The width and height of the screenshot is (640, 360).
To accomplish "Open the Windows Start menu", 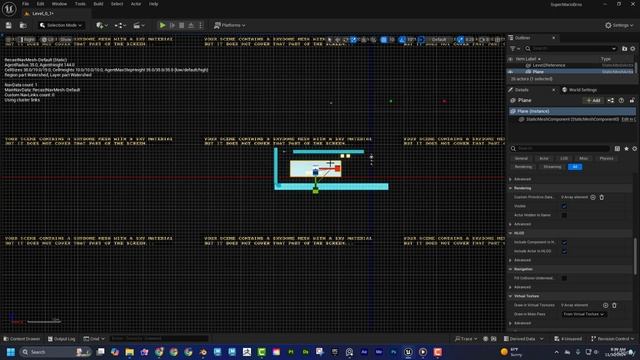I will pos(11,352).
